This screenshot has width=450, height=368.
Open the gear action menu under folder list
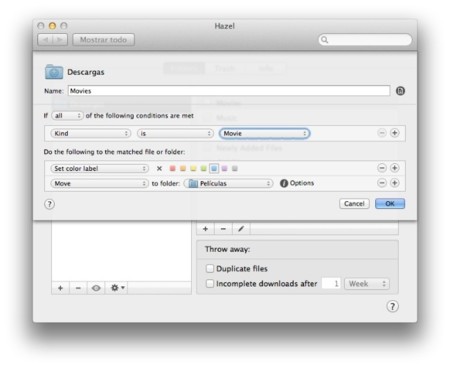(117, 288)
